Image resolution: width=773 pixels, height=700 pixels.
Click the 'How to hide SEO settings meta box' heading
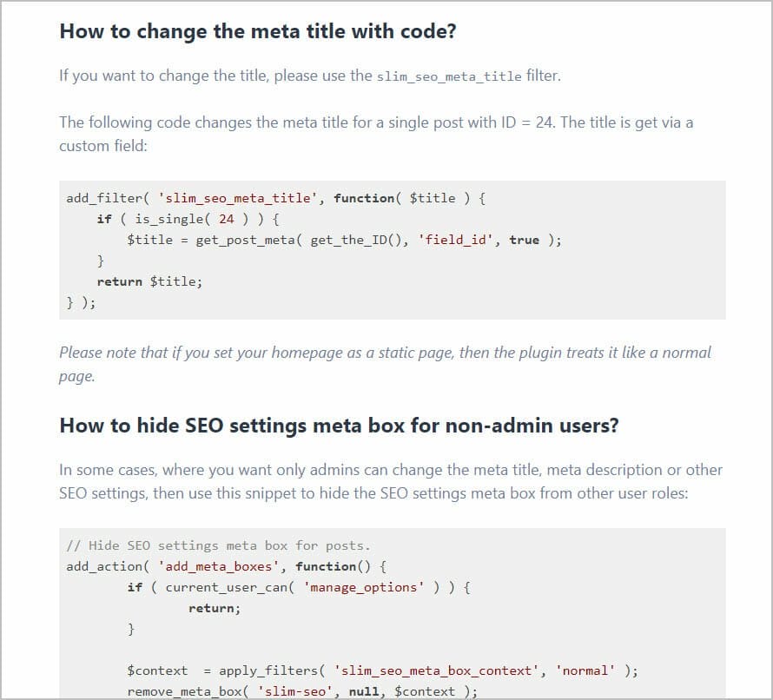pyautogui.click(x=340, y=426)
